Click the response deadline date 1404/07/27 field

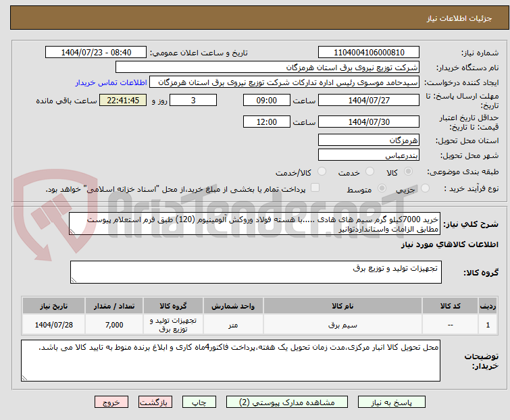(368, 101)
